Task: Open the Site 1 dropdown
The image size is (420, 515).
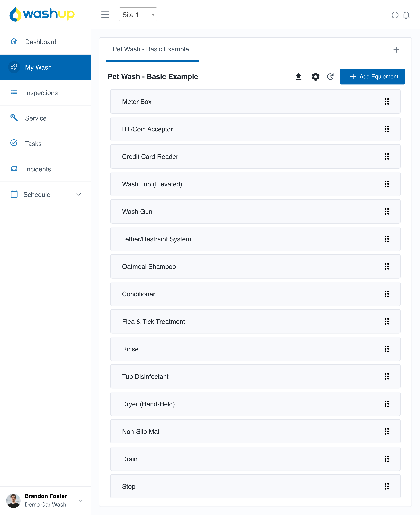Action: point(138,15)
